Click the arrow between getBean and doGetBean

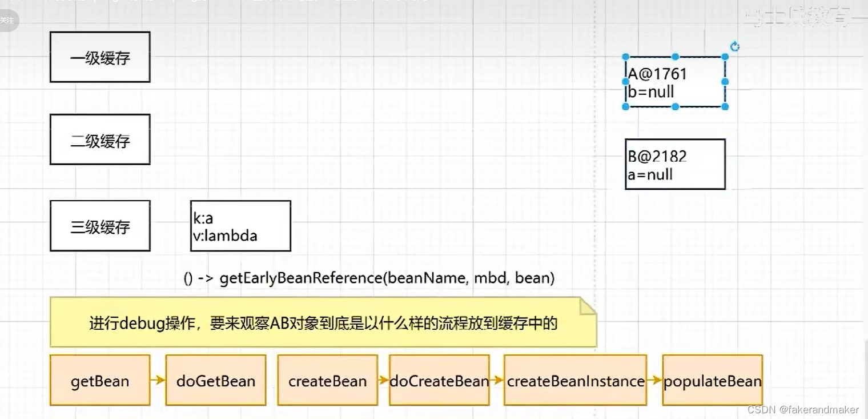coord(158,380)
